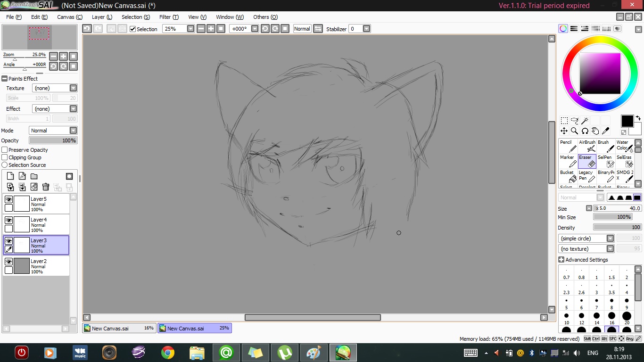Image resolution: width=644 pixels, height=362 pixels.
Task: Select the hand pan tool
Action: click(595, 131)
